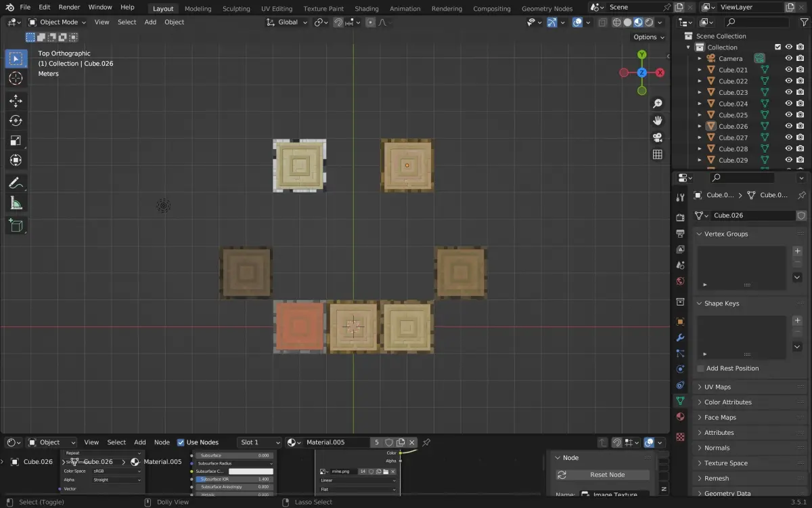Select the Annotate pencil tool

pyautogui.click(x=16, y=183)
